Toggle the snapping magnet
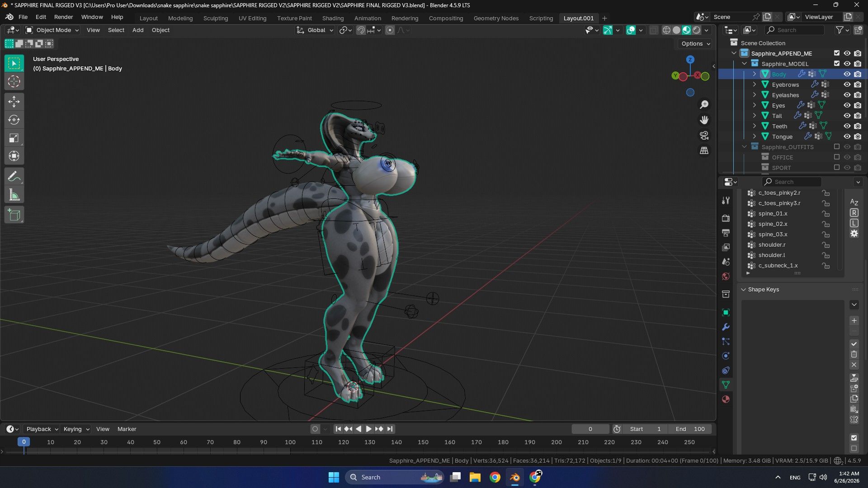Image resolution: width=868 pixels, height=488 pixels. coord(361,30)
